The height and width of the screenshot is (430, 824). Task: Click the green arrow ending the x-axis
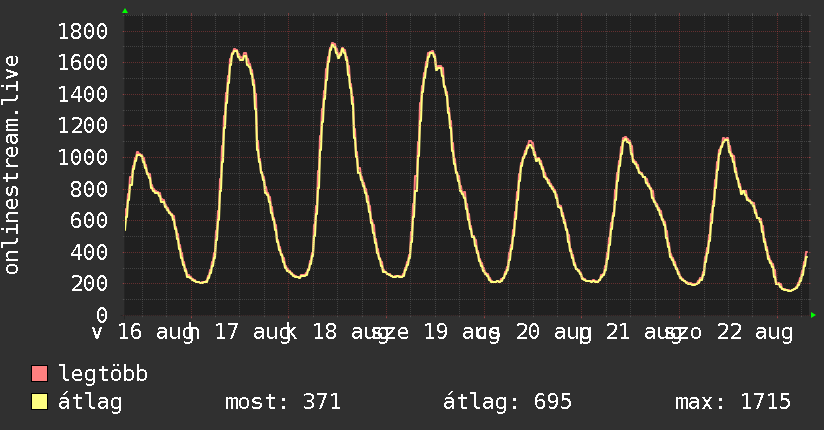[813, 315]
